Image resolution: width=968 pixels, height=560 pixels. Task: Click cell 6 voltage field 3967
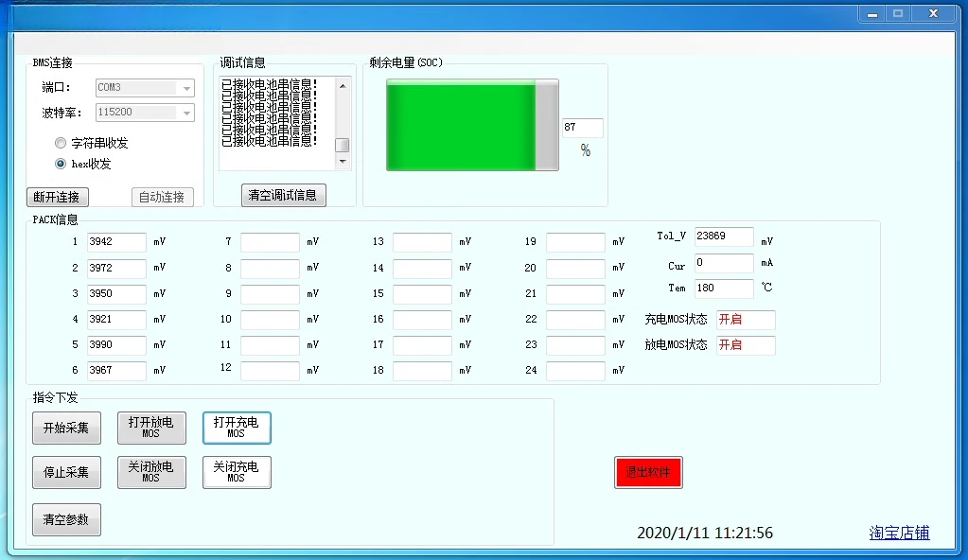tap(116, 371)
